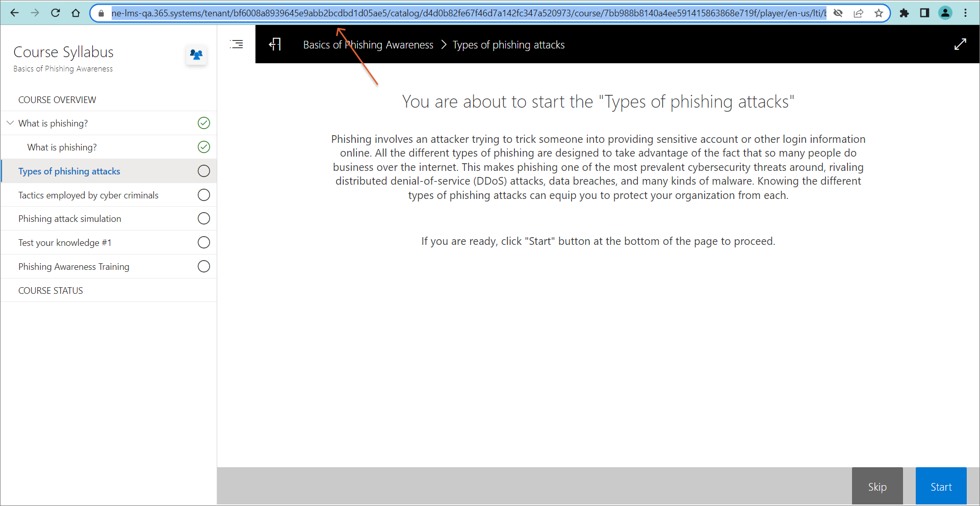Open Chrome's three-dot menu
Viewport: 980px width, 506px height.
(x=965, y=13)
